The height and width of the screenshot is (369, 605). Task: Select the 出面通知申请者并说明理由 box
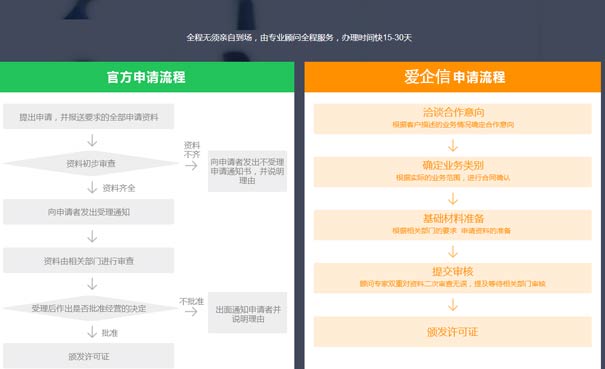click(247, 313)
